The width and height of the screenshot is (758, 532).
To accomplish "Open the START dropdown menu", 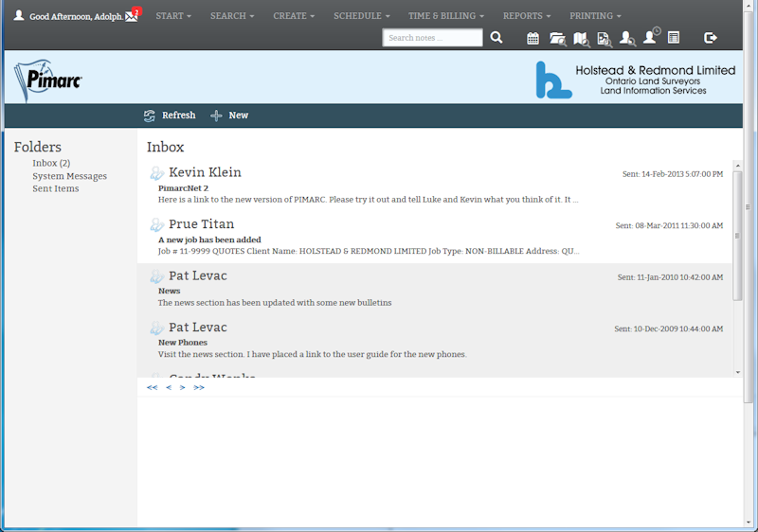I will coord(173,16).
